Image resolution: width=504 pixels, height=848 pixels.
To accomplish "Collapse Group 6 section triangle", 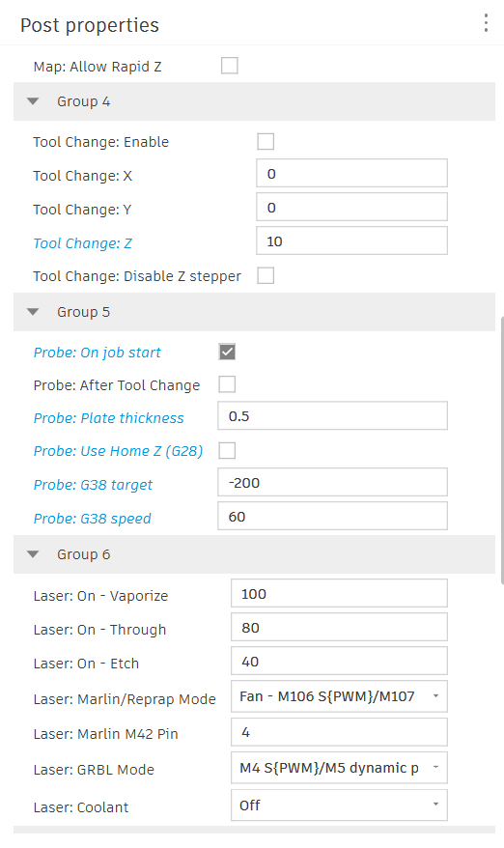I will point(33,553).
